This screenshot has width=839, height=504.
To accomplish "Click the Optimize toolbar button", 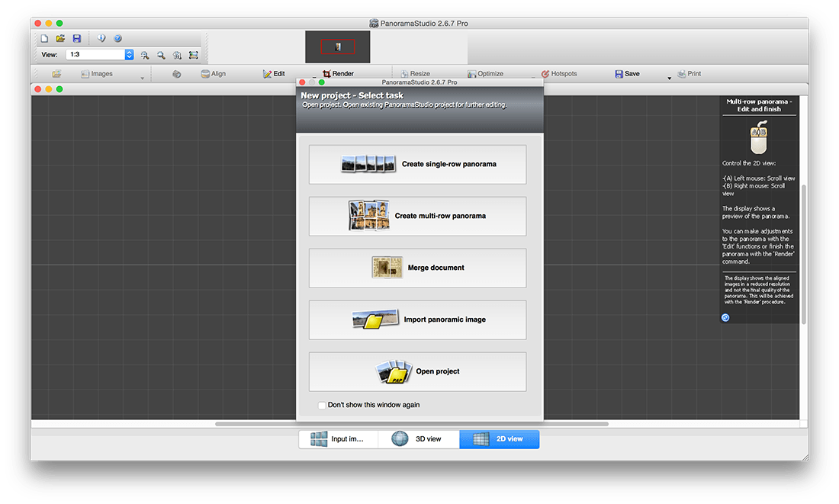I will pos(485,74).
